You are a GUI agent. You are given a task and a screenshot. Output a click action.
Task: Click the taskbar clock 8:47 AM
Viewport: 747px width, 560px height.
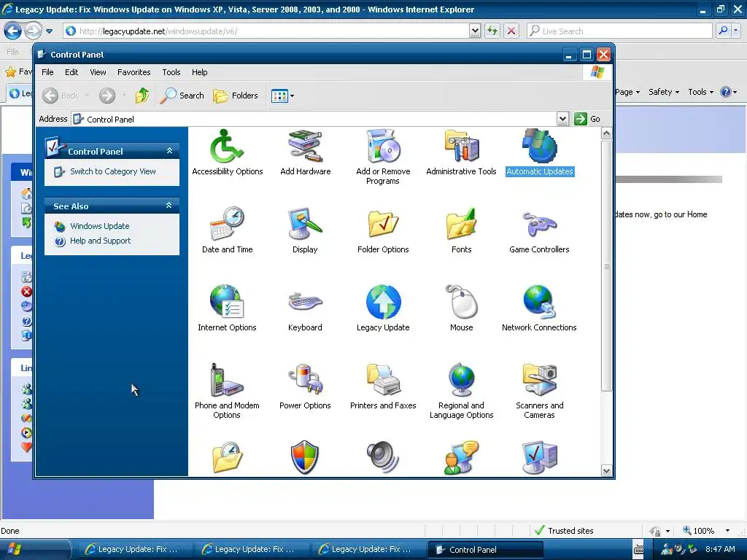pos(720,549)
